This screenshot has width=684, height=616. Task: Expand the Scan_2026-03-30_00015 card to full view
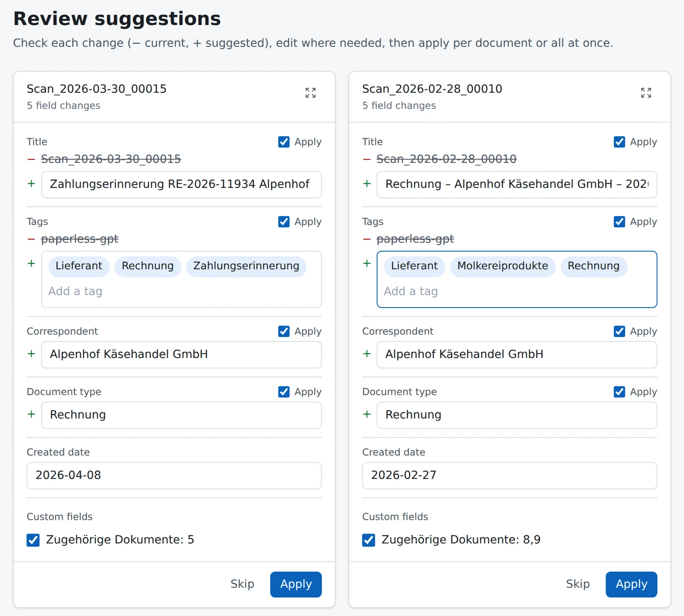(x=310, y=93)
